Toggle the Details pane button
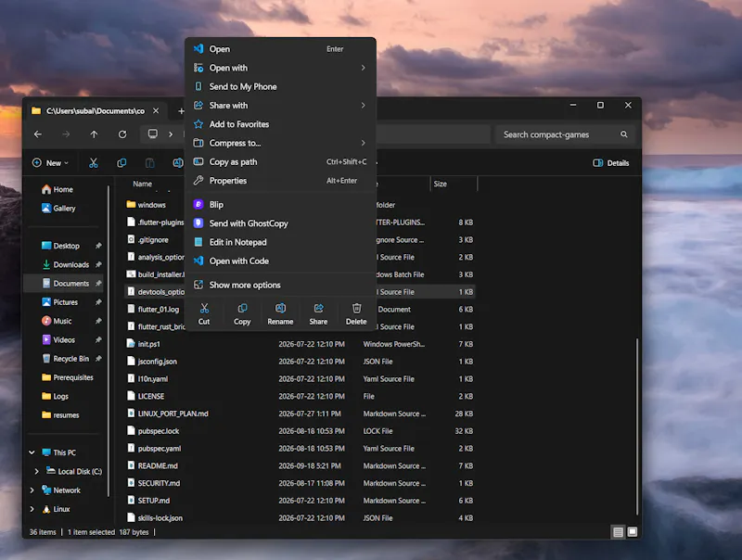 click(611, 162)
